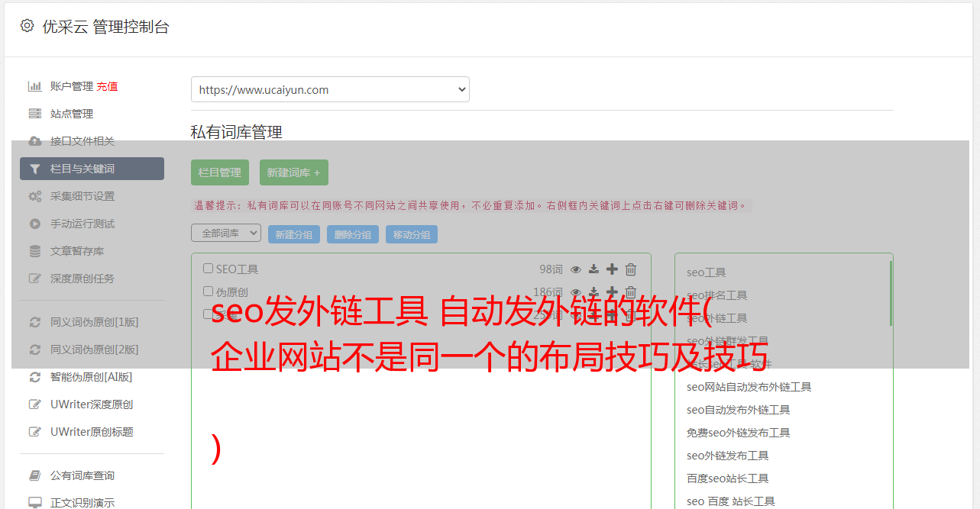Click the database icon beside 文章暂存库
This screenshot has height=509, width=980.
(35, 251)
